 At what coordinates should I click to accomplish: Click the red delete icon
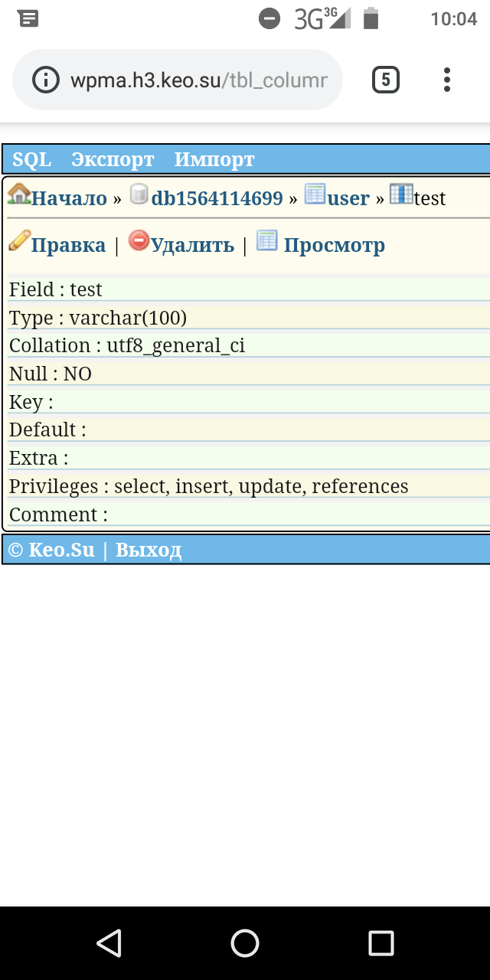[139, 241]
